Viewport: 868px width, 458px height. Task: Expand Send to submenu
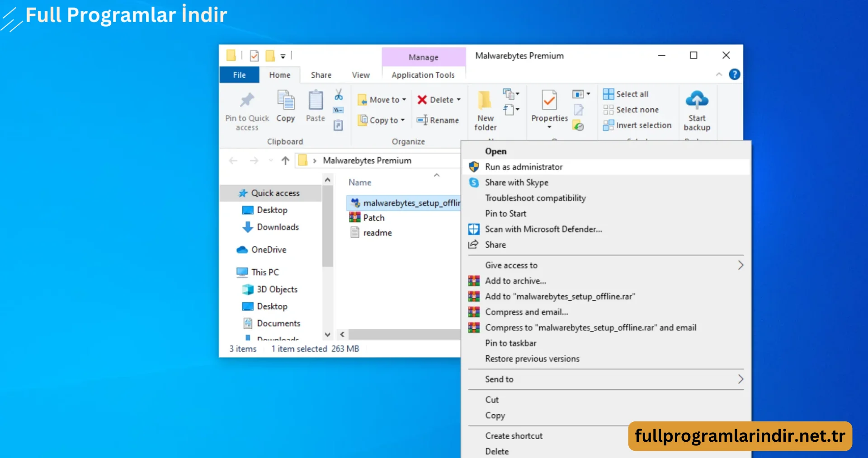740,379
